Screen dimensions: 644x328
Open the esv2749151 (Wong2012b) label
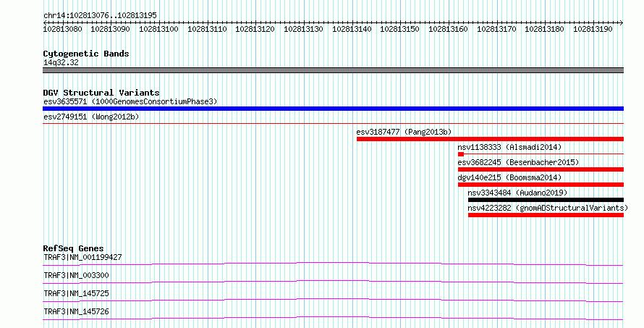coord(91,117)
